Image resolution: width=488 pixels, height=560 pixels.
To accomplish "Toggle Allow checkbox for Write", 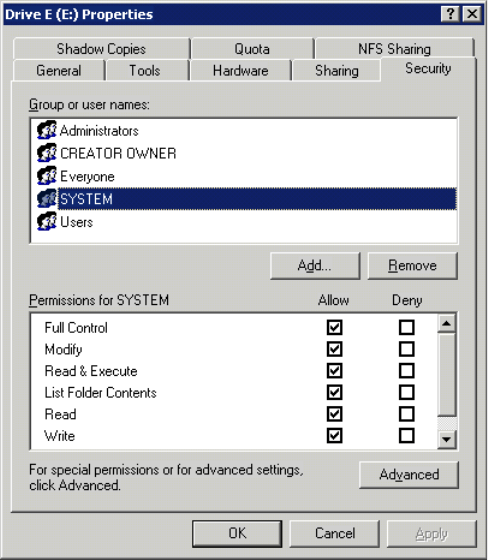I will (334, 436).
